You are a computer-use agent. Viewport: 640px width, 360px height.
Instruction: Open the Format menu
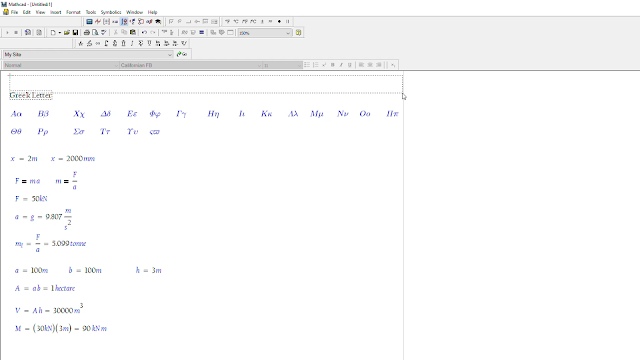pyautogui.click(x=73, y=12)
